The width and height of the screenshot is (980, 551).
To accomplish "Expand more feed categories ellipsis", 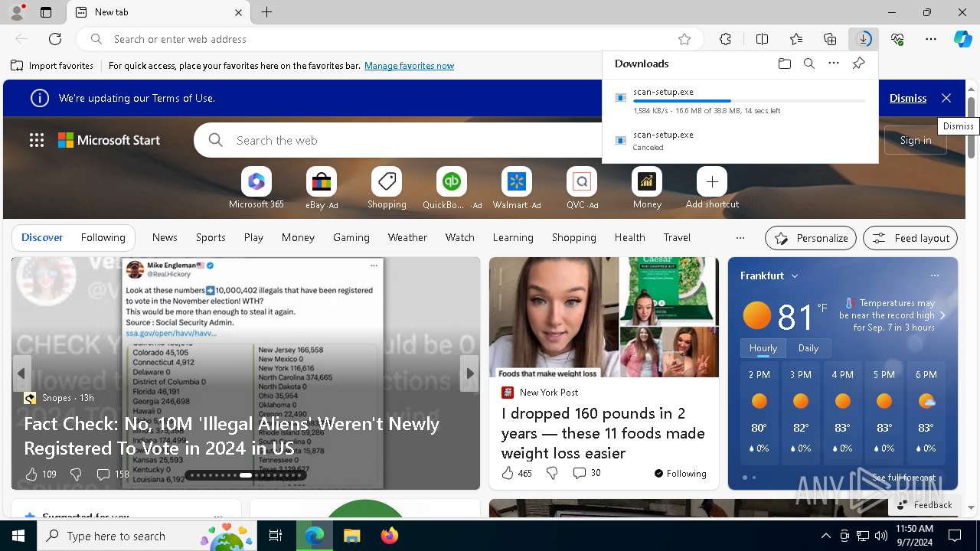I will [740, 238].
